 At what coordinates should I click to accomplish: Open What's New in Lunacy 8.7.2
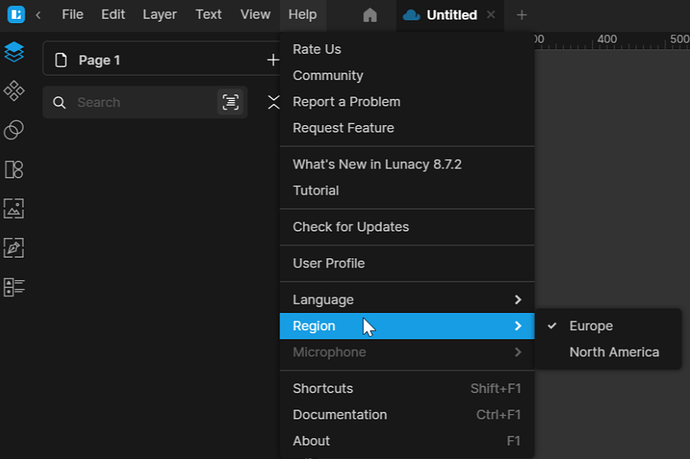pos(407,164)
